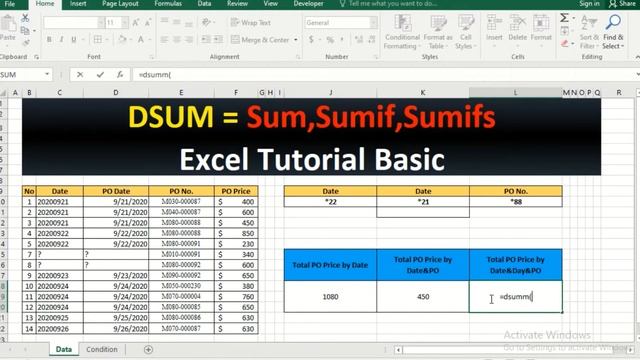The width and height of the screenshot is (640, 360).
Task: Open the font name dropdown
Action: (100, 23)
